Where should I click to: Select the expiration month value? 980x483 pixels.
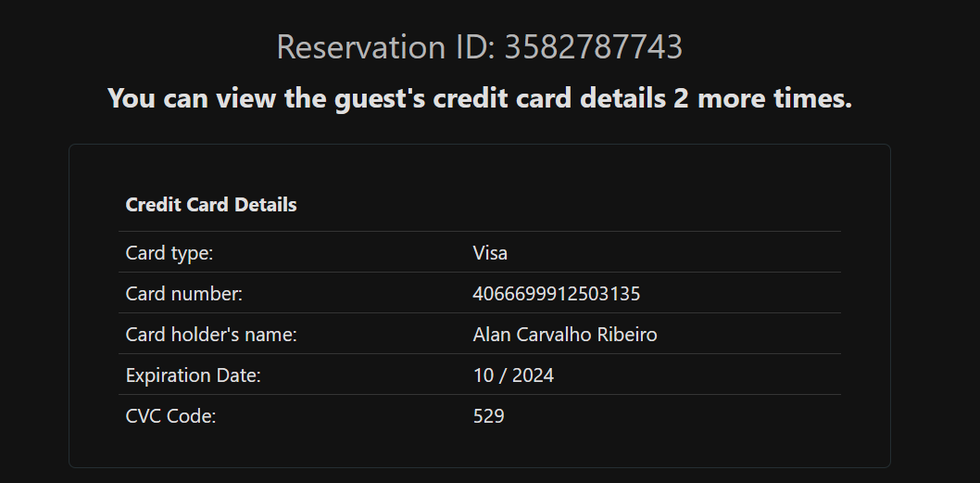[x=483, y=375]
